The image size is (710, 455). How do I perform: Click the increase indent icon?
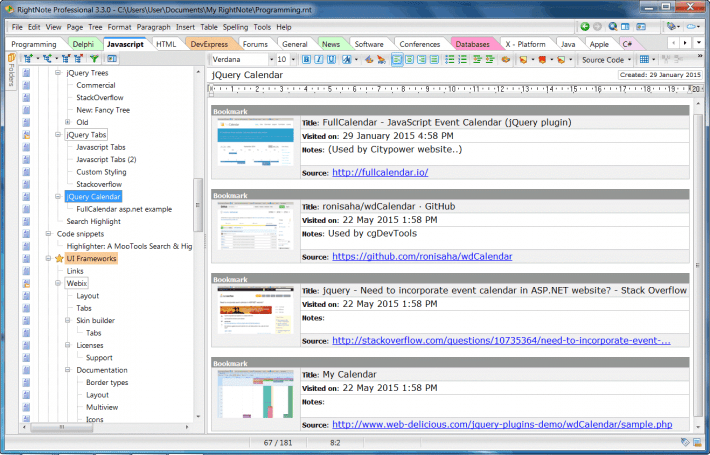(x=490, y=59)
